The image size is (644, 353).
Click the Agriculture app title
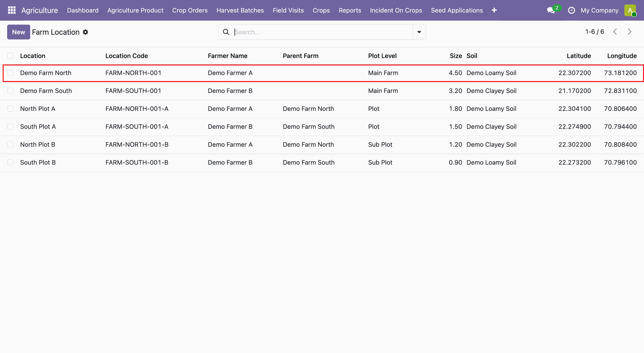tap(40, 10)
